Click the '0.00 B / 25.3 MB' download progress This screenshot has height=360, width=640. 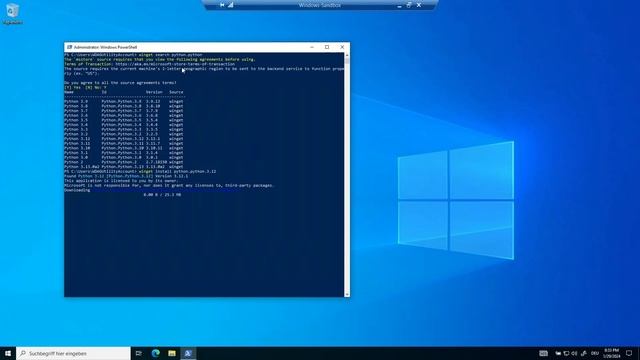(x=162, y=195)
